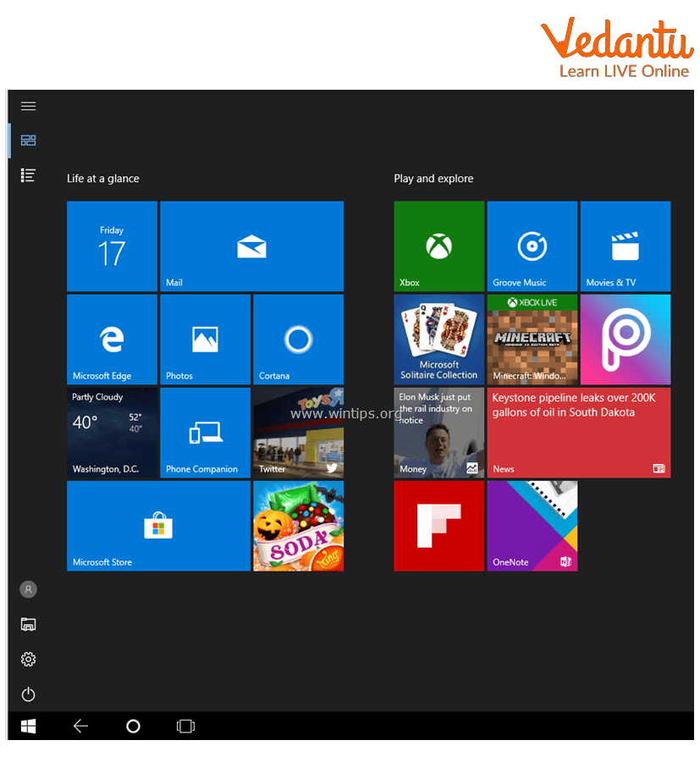
Task: Open the Photos app tile
Action: 205,340
